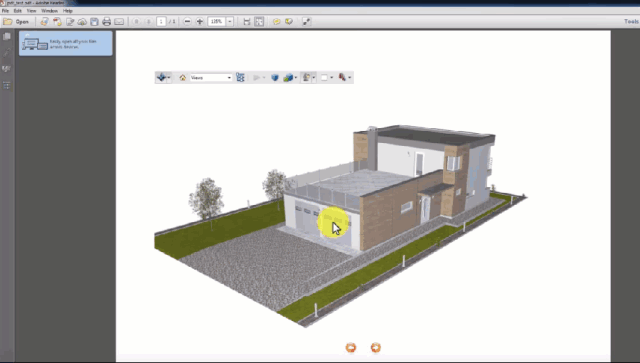Click the Open button in toolbar
Image resolution: width=640 pixels, height=363 pixels.
pyautogui.click(x=16, y=22)
